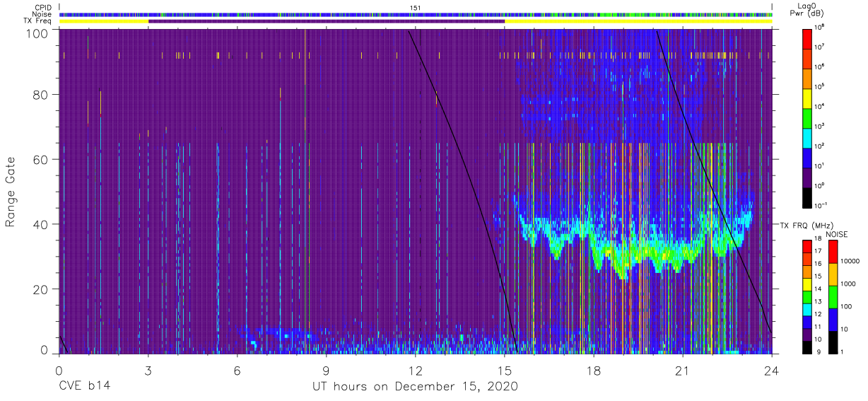Click the 15 tick on UT hours axis

(505, 370)
